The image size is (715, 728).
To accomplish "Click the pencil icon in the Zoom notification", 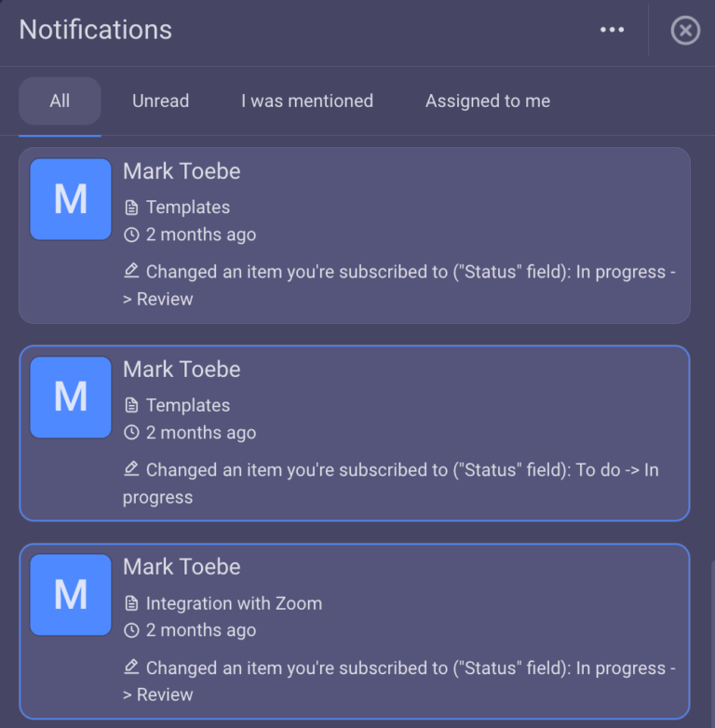I will [x=131, y=667].
